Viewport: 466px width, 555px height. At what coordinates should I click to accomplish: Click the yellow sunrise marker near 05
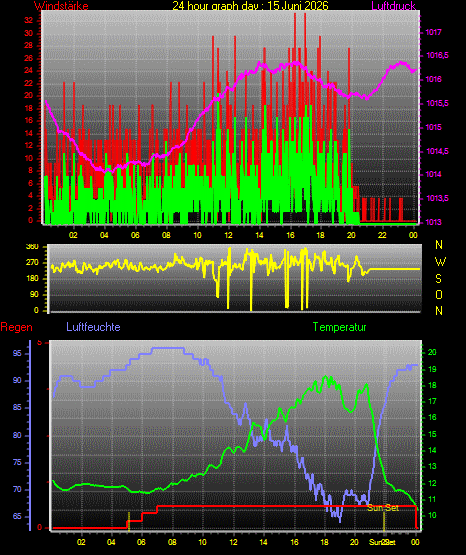[129, 521]
